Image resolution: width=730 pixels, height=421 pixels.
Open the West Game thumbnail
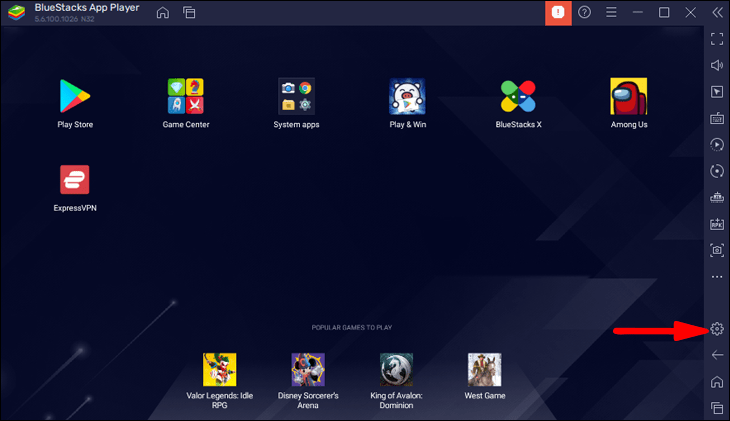pyautogui.click(x=485, y=369)
